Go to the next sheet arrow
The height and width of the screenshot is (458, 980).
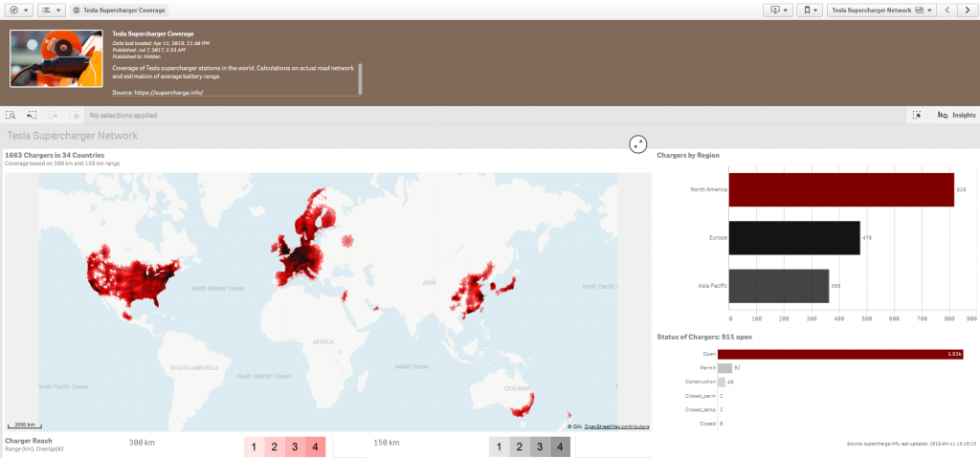pos(967,10)
